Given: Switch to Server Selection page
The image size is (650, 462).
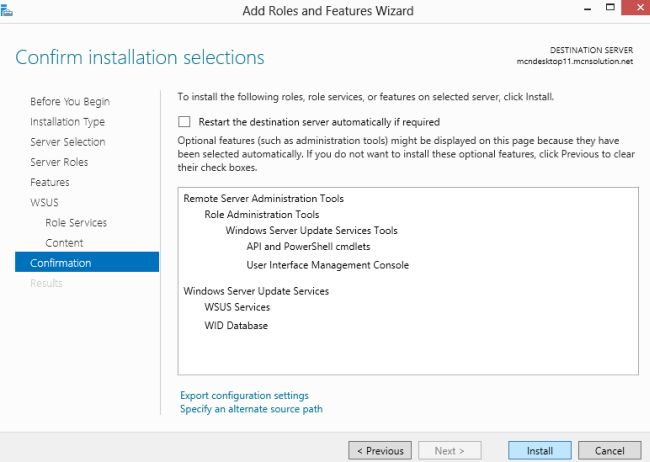Looking at the screenshot, I should (x=67, y=142).
